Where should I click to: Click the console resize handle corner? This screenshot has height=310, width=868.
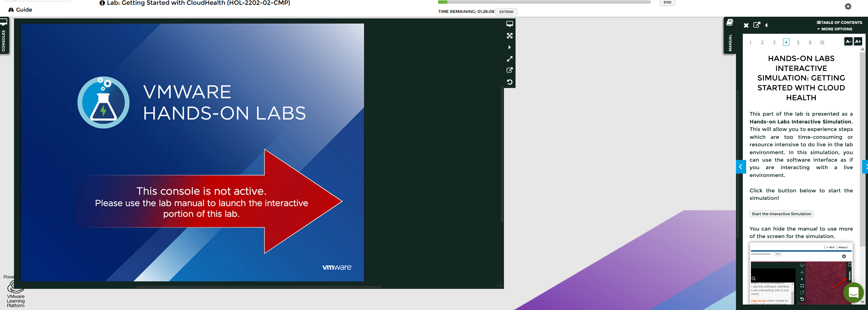pyautogui.click(x=500, y=284)
